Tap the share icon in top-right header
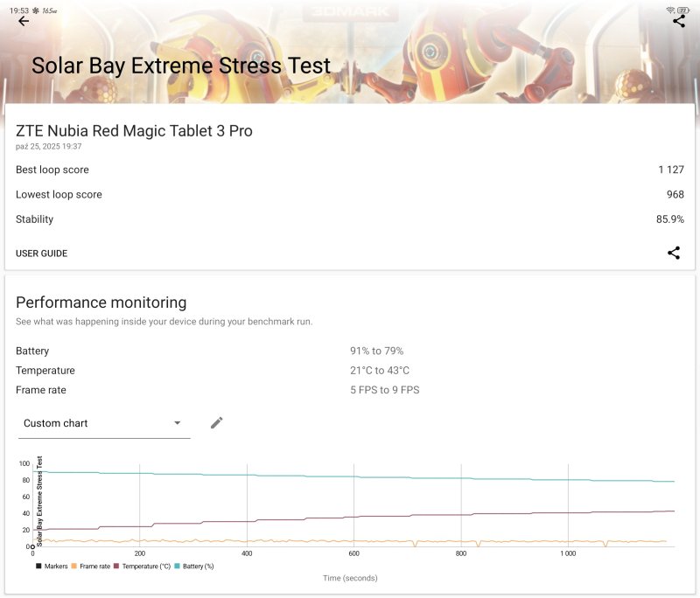Screen dimensions: 700x598 point(679,21)
